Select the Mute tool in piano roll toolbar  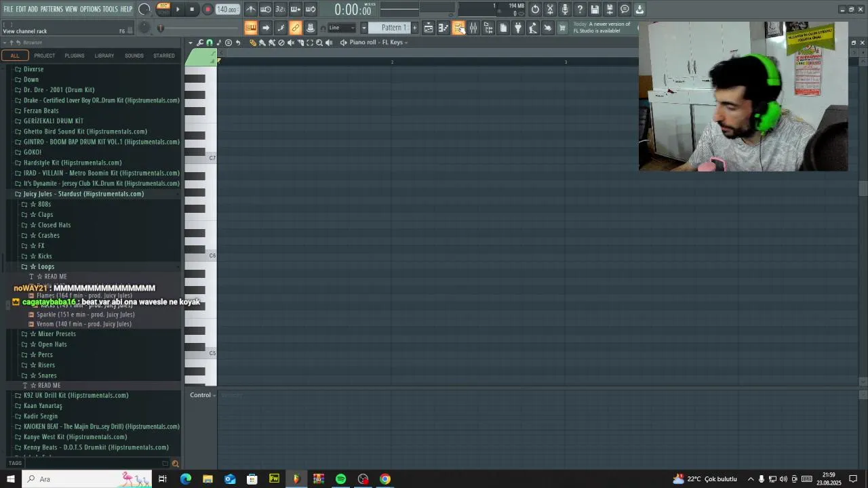(291, 42)
